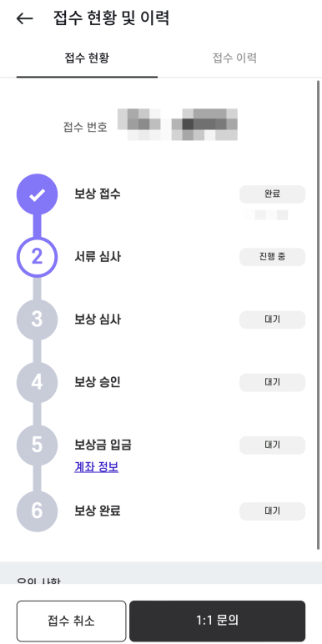Select the step 3 circle icon
Viewport: 322px width, 644px height.
(x=37, y=320)
